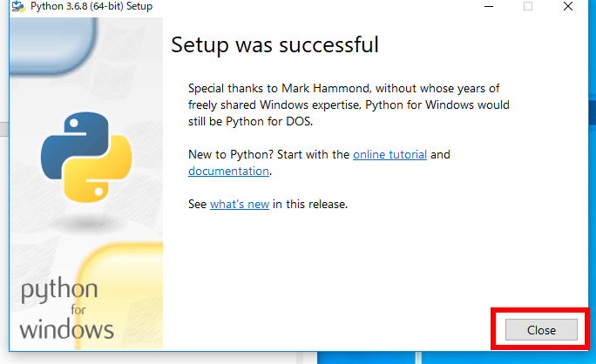Image resolution: width=596 pixels, height=364 pixels.
Task: Click the 'New to Python?' text
Action: pyautogui.click(x=231, y=155)
